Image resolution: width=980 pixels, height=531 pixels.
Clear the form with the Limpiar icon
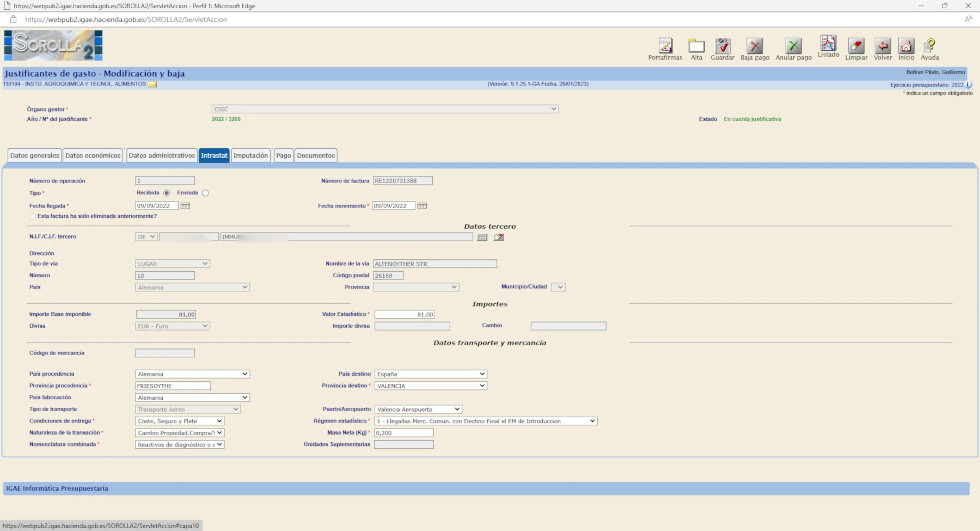click(x=856, y=46)
